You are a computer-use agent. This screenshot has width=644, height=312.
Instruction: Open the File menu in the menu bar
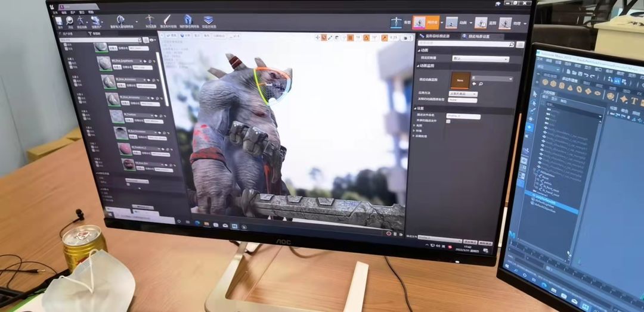tap(56, 13)
